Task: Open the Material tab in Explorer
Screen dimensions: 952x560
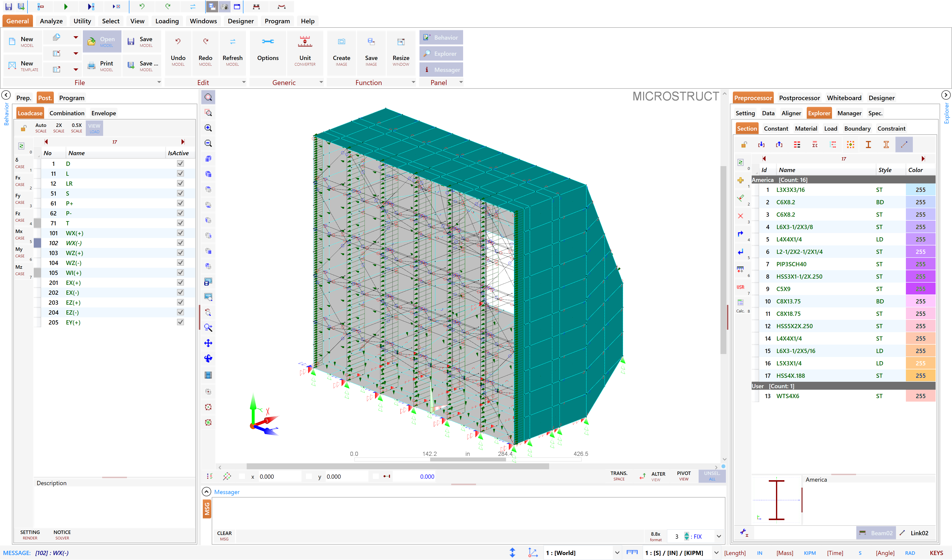Action: tap(806, 128)
